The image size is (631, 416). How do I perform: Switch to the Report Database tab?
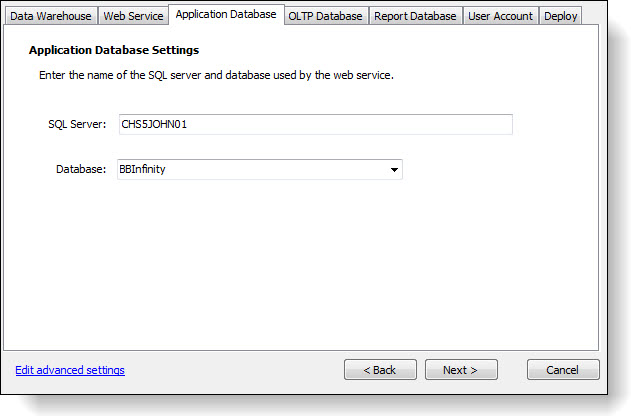(x=415, y=16)
